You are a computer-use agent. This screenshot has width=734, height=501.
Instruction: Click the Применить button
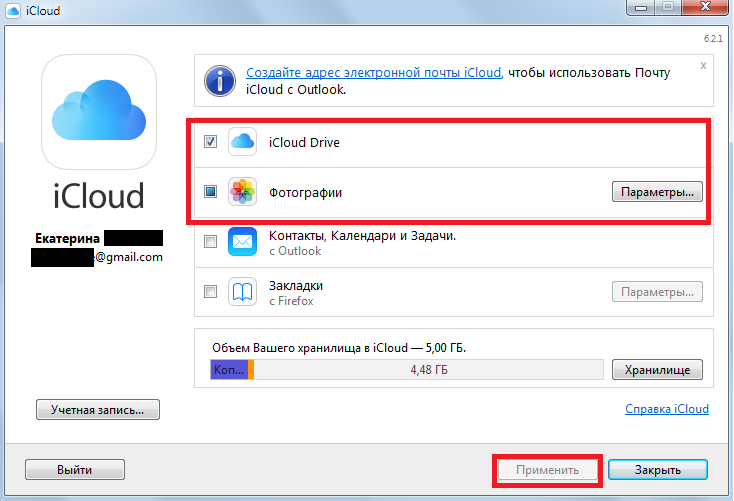click(548, 470)
